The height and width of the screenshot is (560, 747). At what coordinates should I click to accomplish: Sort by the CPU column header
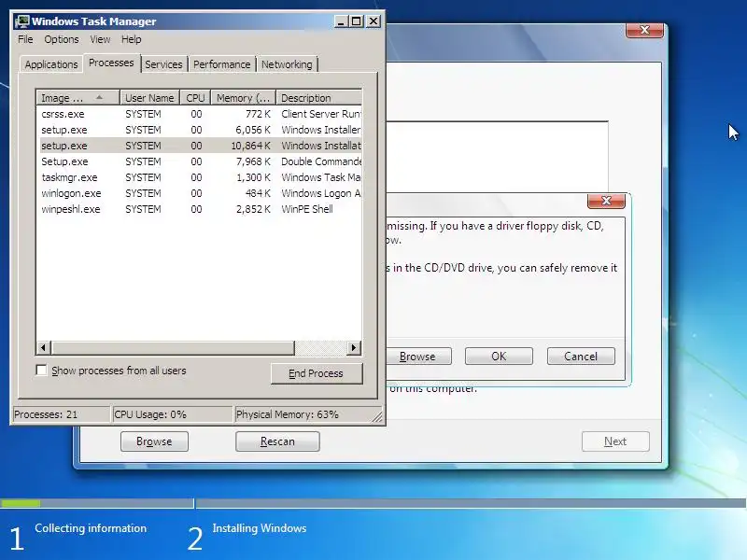coord(195,98)
